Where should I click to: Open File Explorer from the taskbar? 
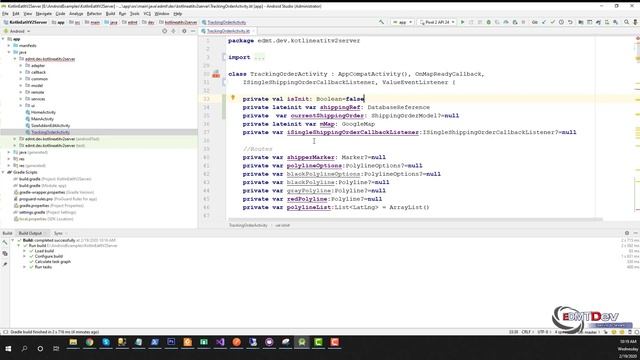click(73, 342)
